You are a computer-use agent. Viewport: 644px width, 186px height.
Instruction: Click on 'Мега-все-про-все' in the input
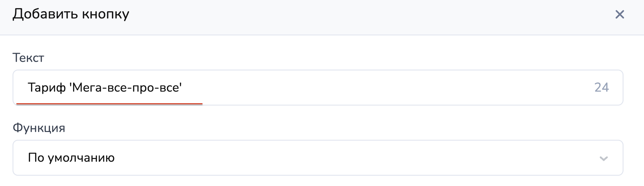click(x=126, y=88)
